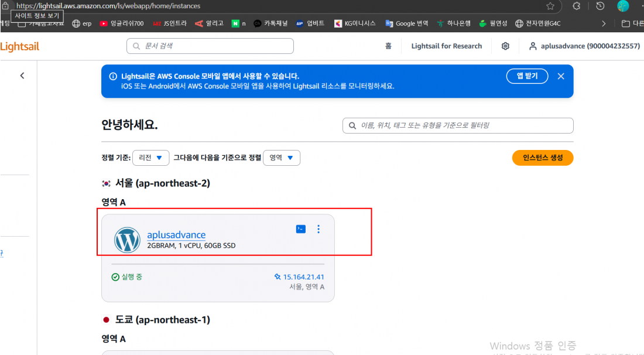Open the 하나은행 bookmark
Viewport: 644px width, 355px height.
[x=454, y=23]
